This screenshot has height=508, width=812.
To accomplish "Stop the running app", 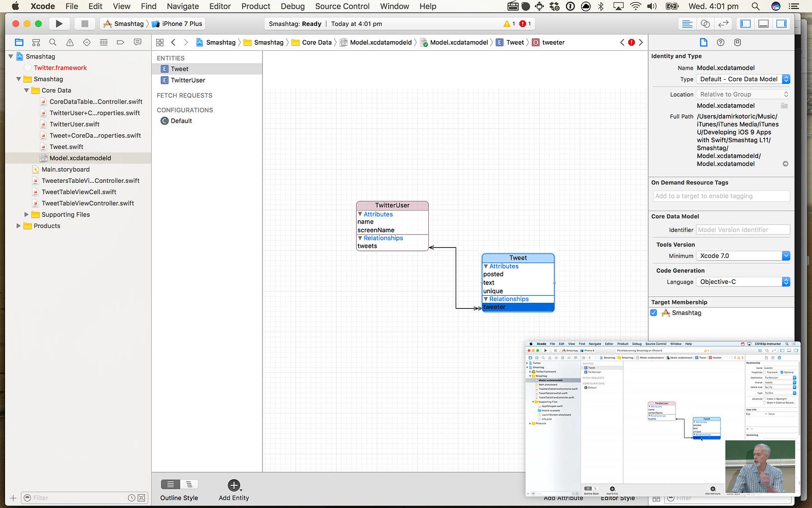I will point(85,24).
